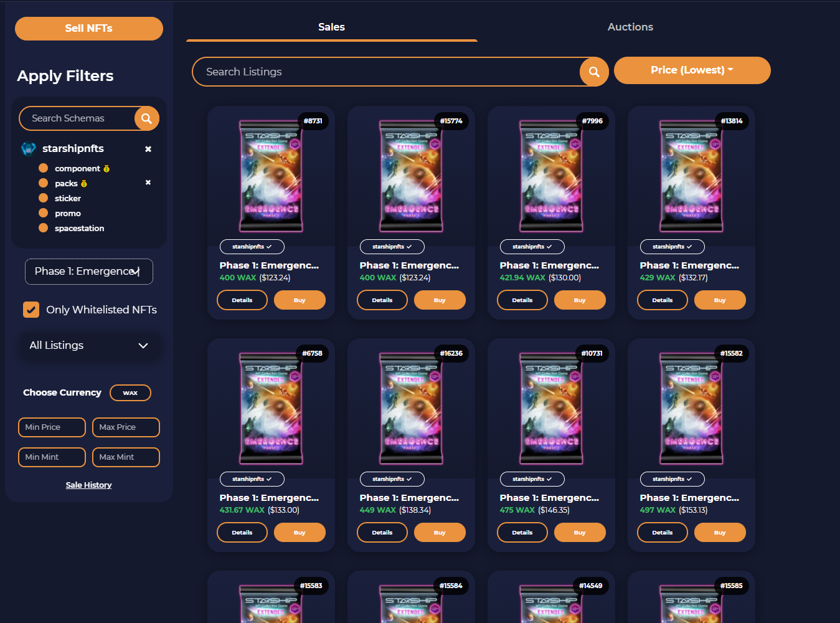Click the Min Mint input field
840x623 pixels.
tap(52, 457)
